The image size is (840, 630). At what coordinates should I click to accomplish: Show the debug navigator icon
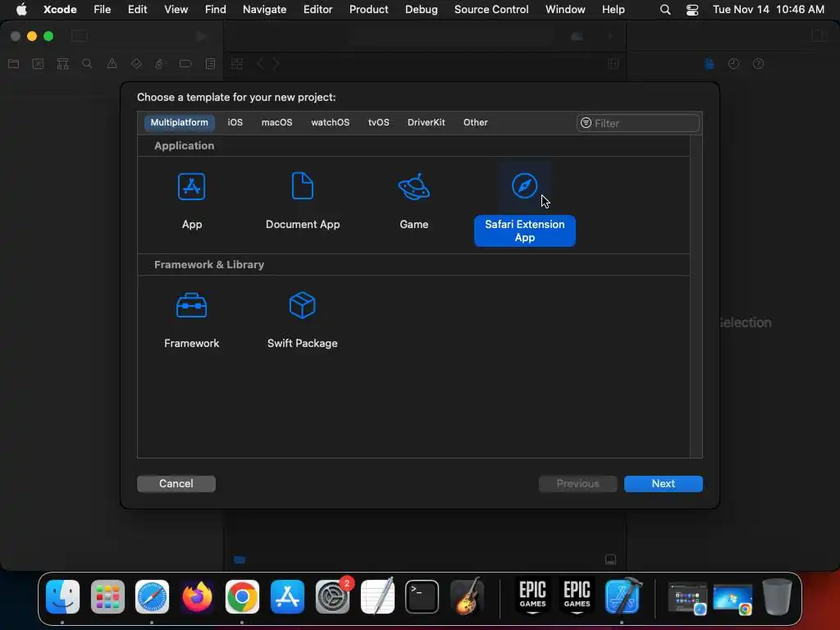[160, 64]
